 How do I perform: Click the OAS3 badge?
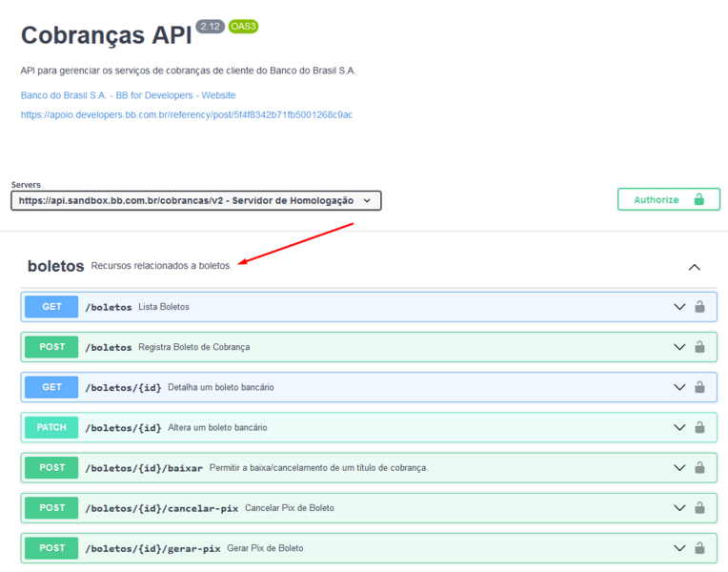click(x=243, y=27)
